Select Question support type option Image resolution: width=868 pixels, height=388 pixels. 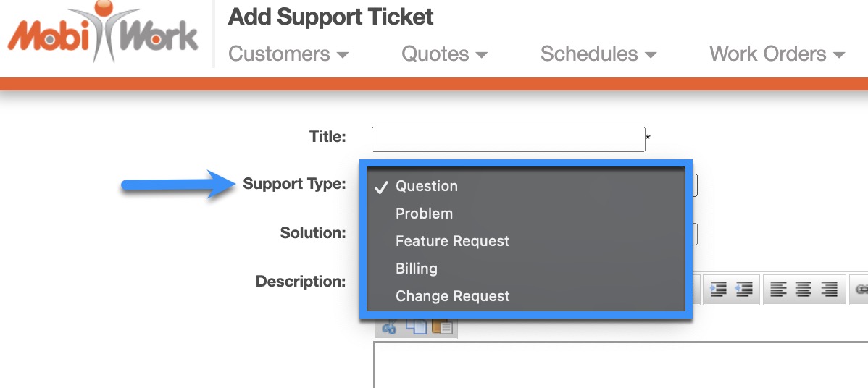pos(427,186)
